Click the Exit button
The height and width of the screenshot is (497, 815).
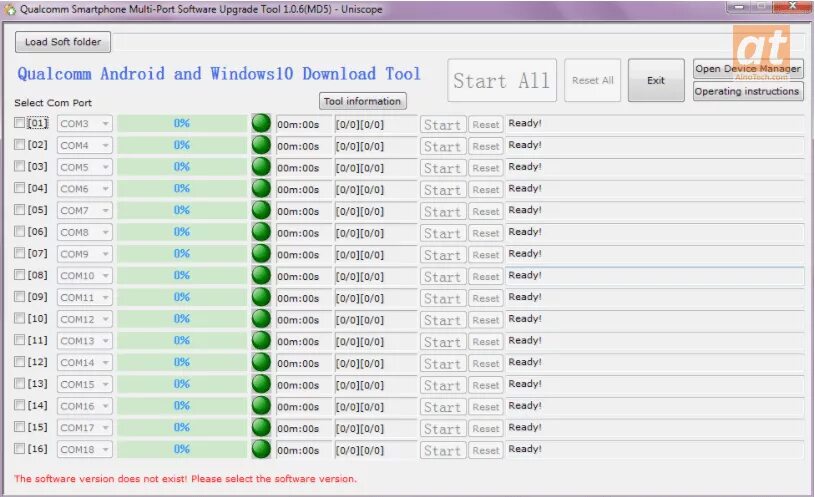(x=656, y=81)
